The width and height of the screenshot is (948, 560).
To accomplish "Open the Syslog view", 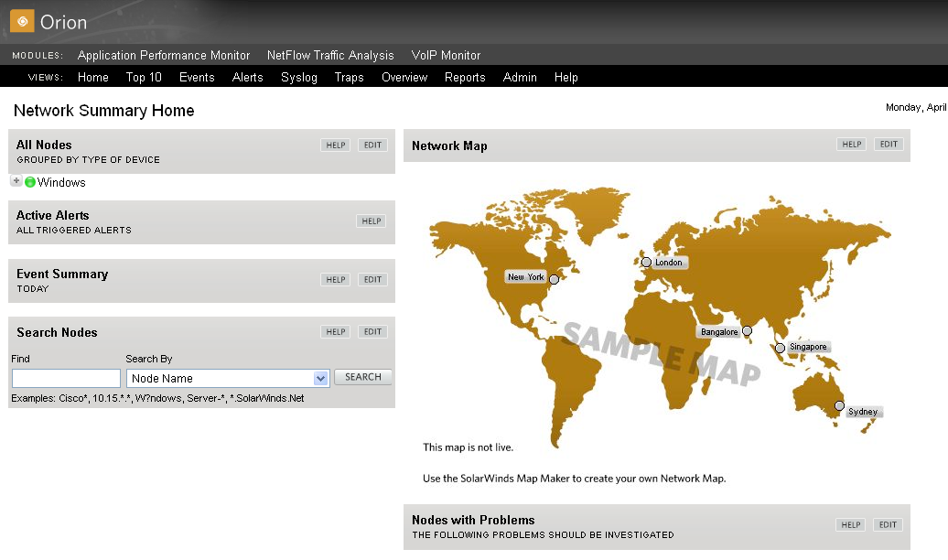I will [x=298, y=78].
